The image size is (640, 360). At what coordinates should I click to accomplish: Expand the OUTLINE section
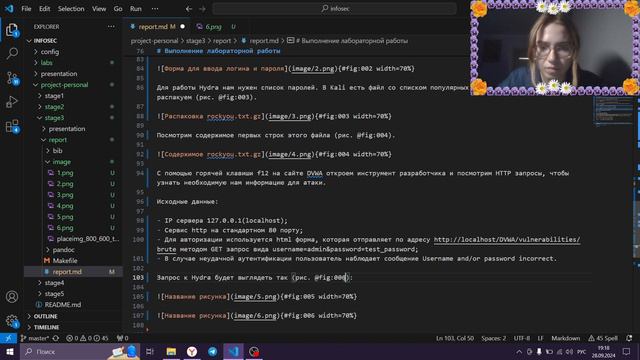[45, 316]
